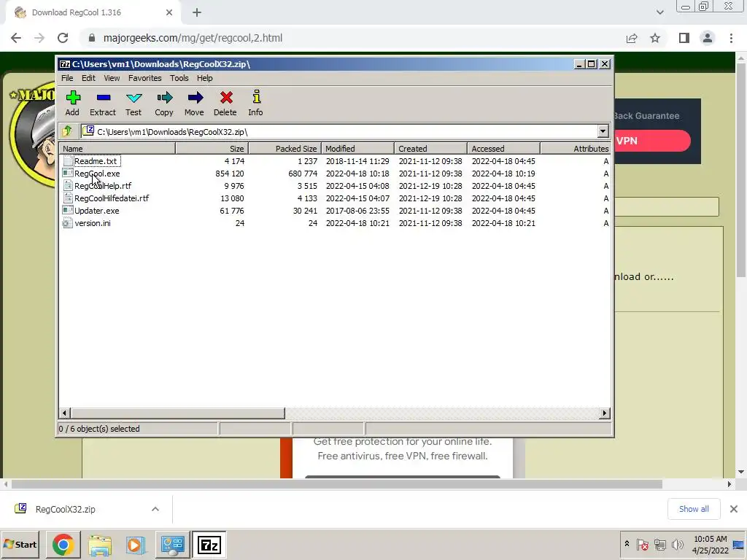Open the Windows Start button

(x=20, y=545)
